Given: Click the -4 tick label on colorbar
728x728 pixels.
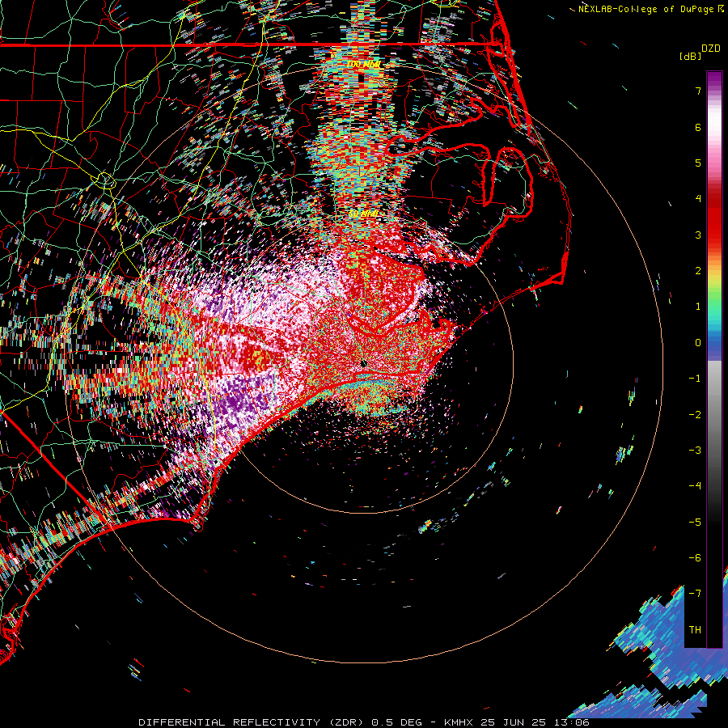Looking at the screenshot, I should (695, 485).
